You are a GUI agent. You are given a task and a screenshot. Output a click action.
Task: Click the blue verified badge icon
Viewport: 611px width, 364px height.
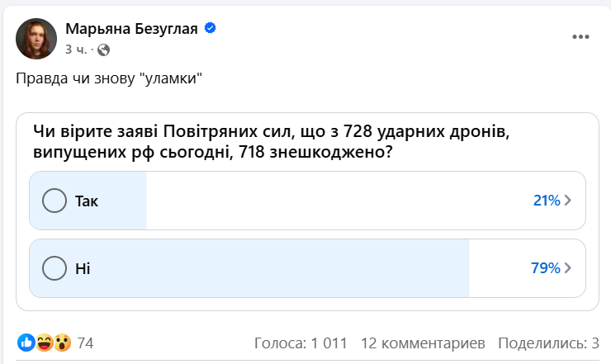tap(211, 28)
